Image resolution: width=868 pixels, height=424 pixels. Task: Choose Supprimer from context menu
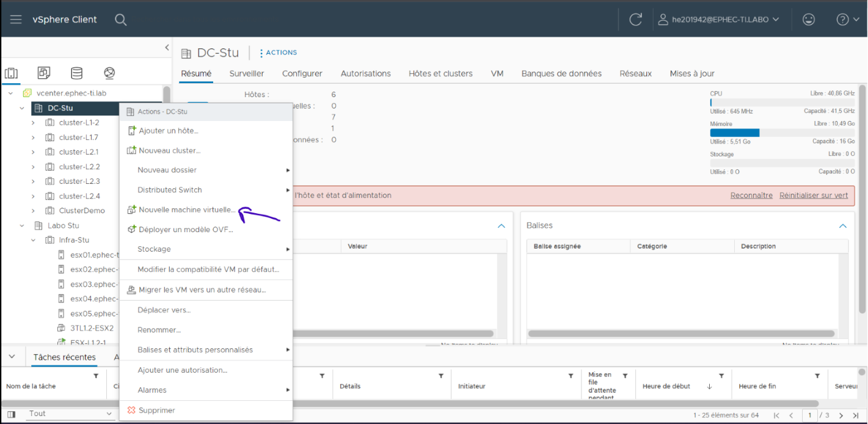tap(206, 411)
